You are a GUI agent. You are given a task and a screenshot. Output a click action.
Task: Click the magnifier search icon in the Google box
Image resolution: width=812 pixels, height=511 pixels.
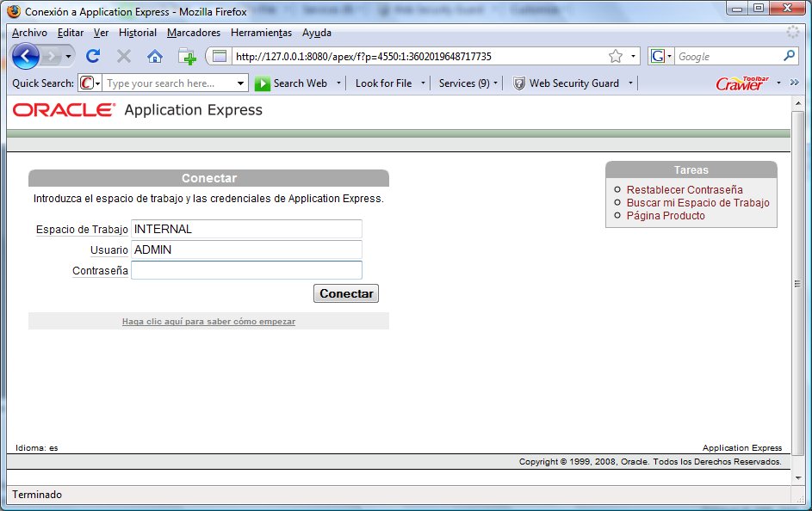[x=790, y=55]
